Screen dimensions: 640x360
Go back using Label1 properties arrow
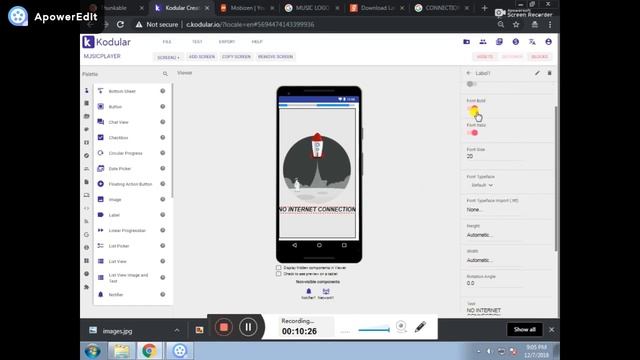(x=469, y=73)
